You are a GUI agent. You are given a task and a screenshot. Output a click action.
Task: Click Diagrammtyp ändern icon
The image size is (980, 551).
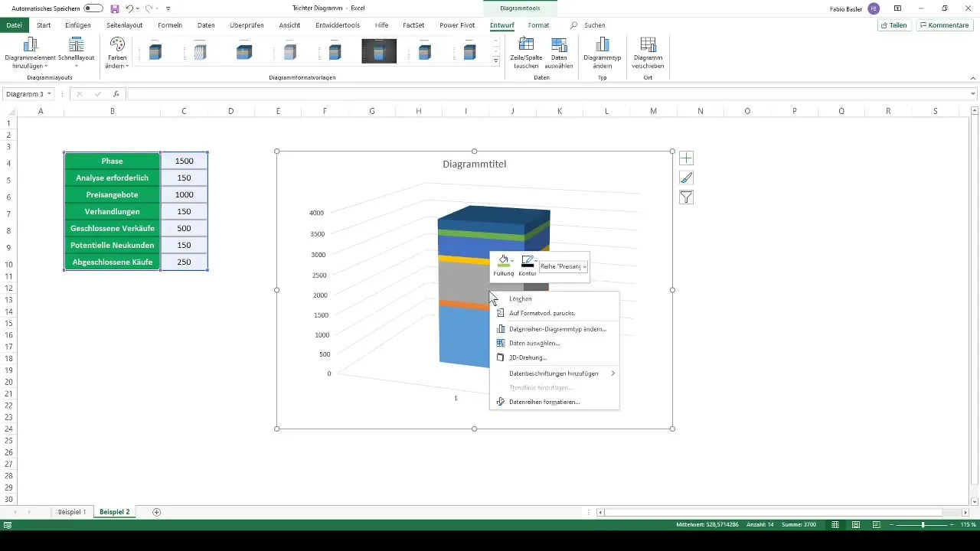[603, 45]
